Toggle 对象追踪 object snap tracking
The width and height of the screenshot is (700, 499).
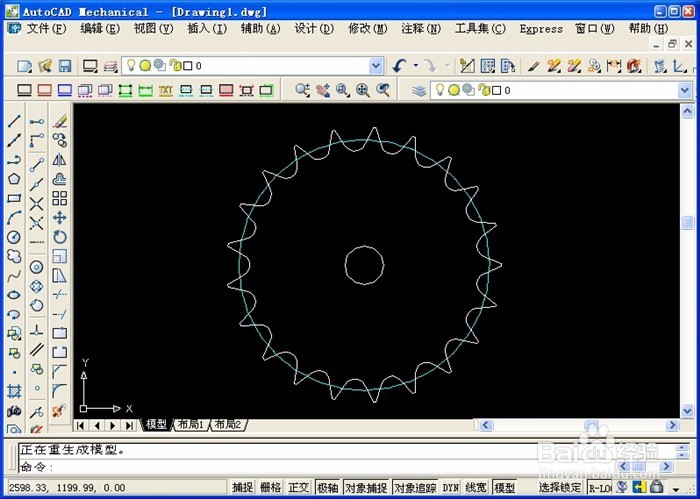click(x=415, y=487)
